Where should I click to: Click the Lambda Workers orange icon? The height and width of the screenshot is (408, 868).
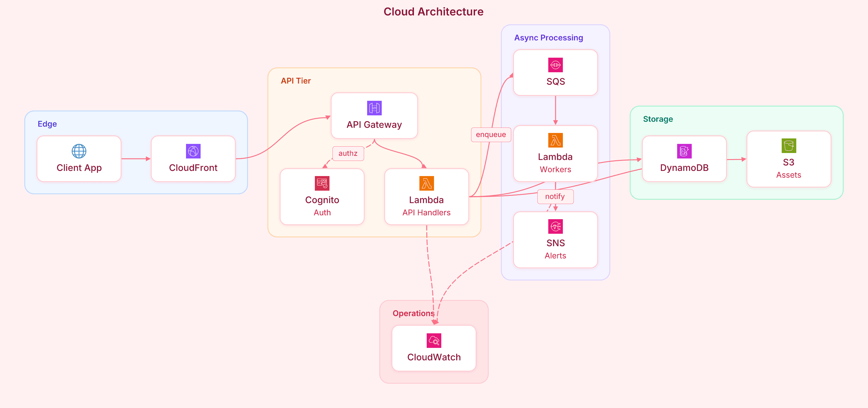(x=555, y=140)
